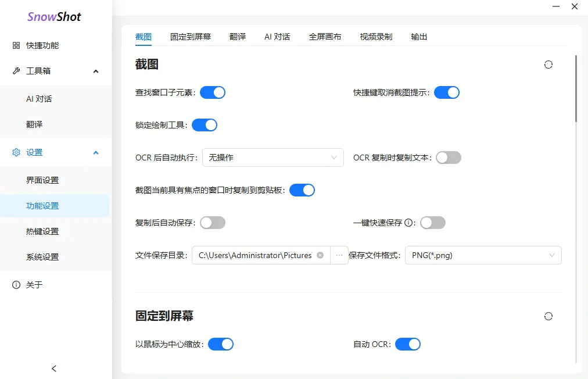The height and width of the screenshot is (379, 588).
Task: Switch to the 全屏画布 tab
Action: point(325,36)
